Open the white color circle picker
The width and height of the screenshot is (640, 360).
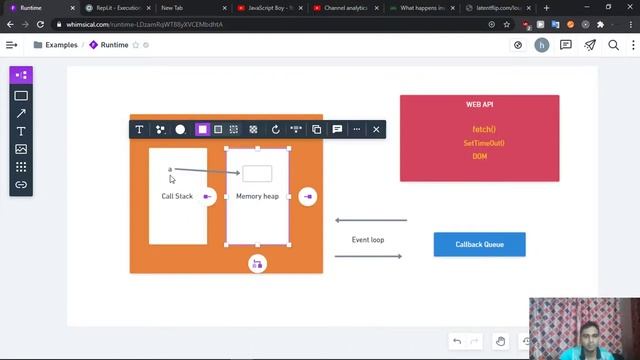point(180,129)
